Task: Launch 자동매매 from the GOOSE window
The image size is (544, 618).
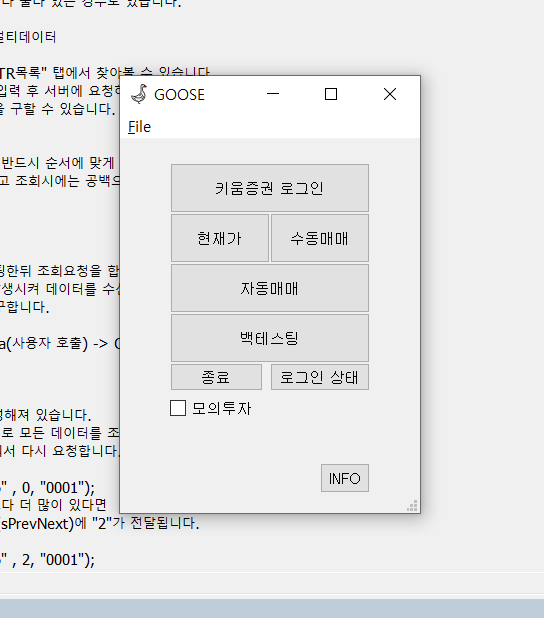Action: 270,288
